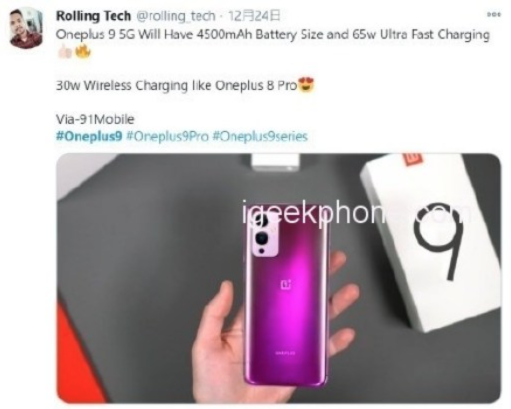The width and height of the screenshot is (511, 409).
Task: Click the phone's rear camera module
Action: [x=264, y=235]
